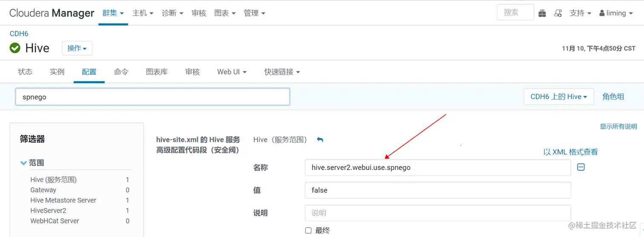The width and height of the screenshot is (644, 237).
Task: Open the 审核 tab under Hive
Action: pyautogui.click(x=193, y=72)
